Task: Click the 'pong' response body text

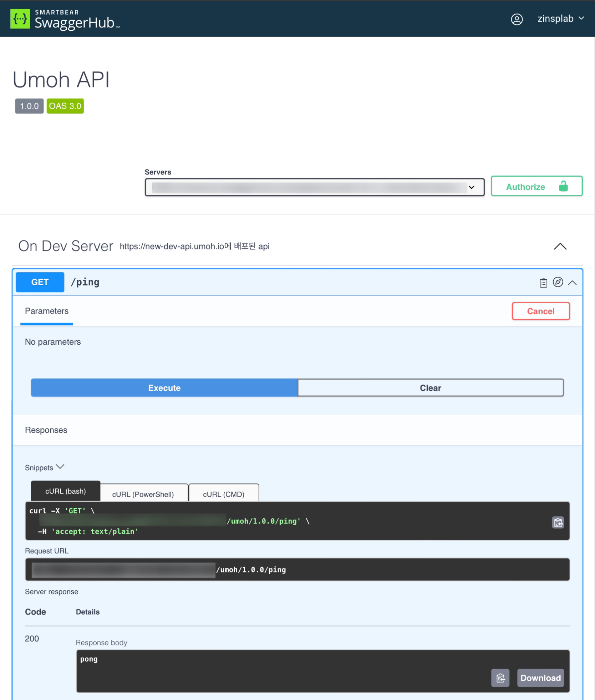Action: point(89,659)
